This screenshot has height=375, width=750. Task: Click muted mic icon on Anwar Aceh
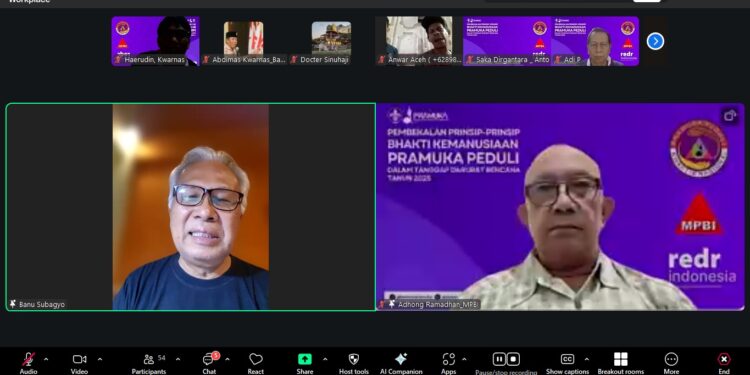click(x=382, y=60)
